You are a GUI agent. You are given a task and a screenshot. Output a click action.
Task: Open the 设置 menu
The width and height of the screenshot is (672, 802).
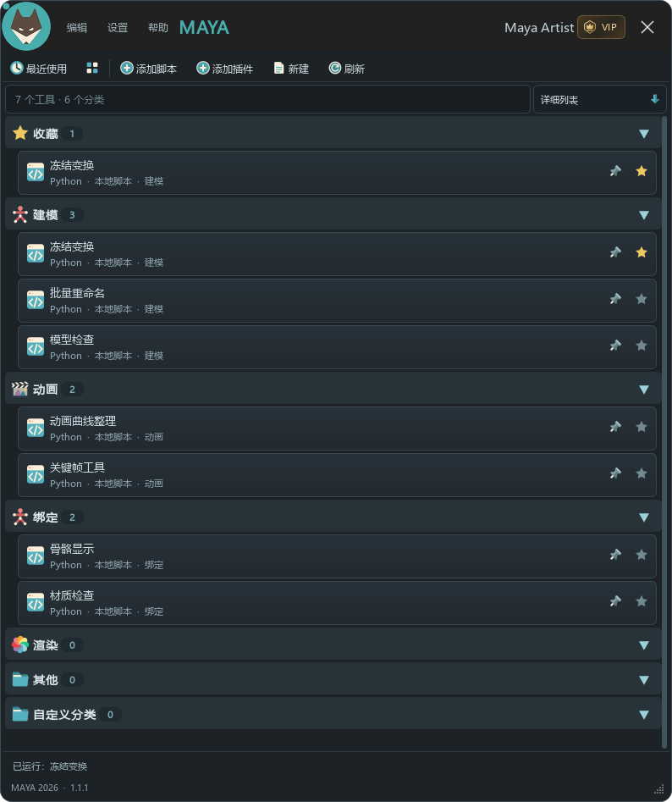[118, 28]
